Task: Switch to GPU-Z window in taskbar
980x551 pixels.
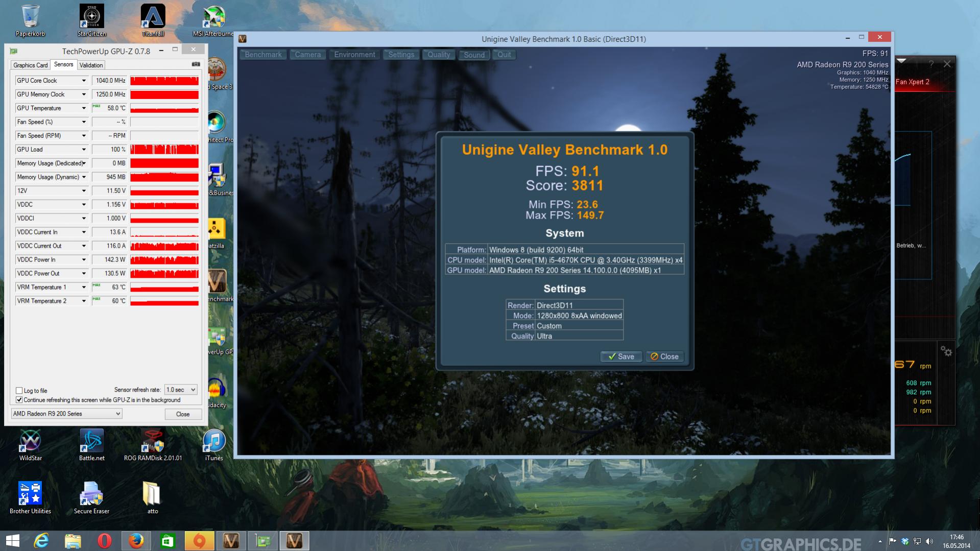Action: pos(263,541)
